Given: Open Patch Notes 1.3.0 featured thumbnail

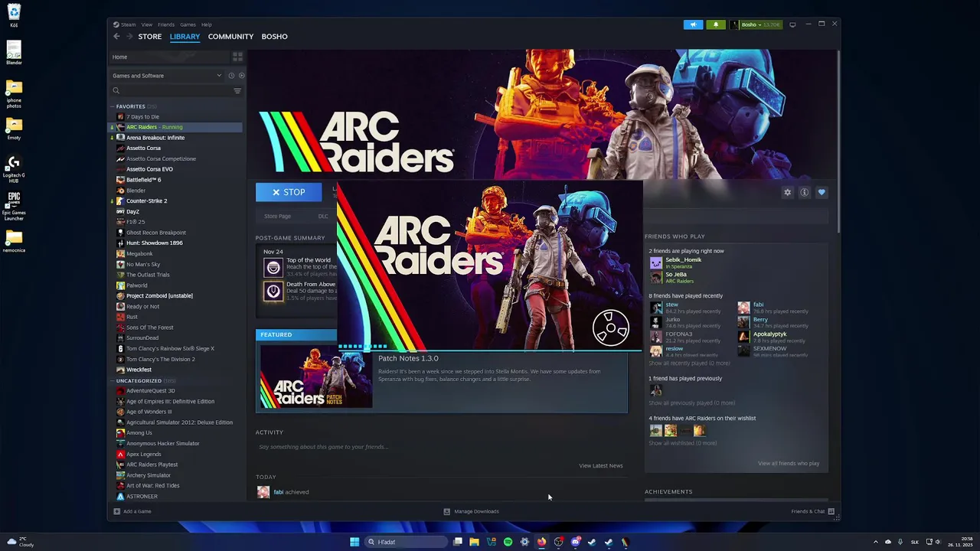Looking at the screenshot, I should (316, 376).
